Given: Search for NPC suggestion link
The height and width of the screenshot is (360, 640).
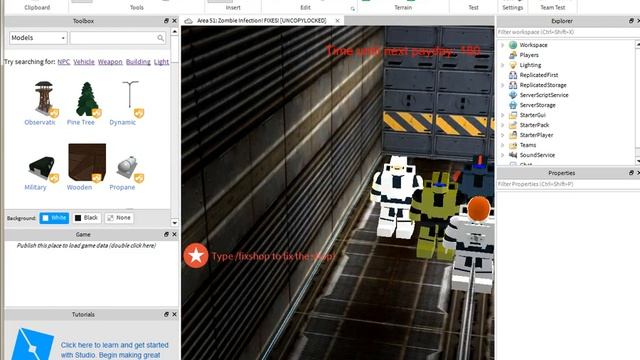Looking at the screenshot, I should (64, 62).
